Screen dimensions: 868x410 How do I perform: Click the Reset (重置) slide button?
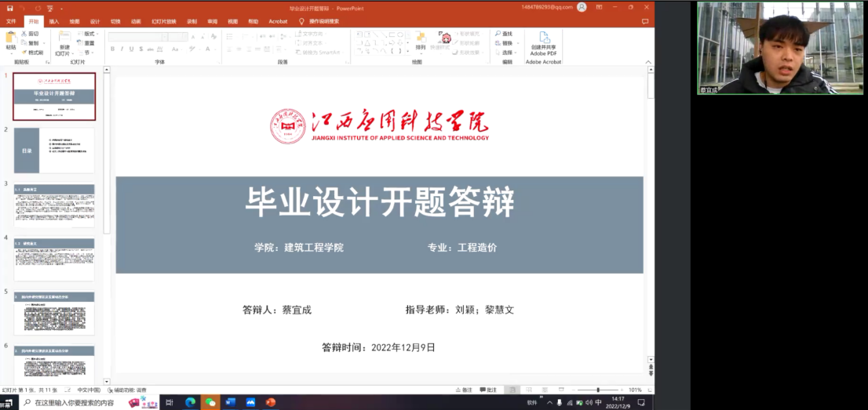click(x=87, y=43)
